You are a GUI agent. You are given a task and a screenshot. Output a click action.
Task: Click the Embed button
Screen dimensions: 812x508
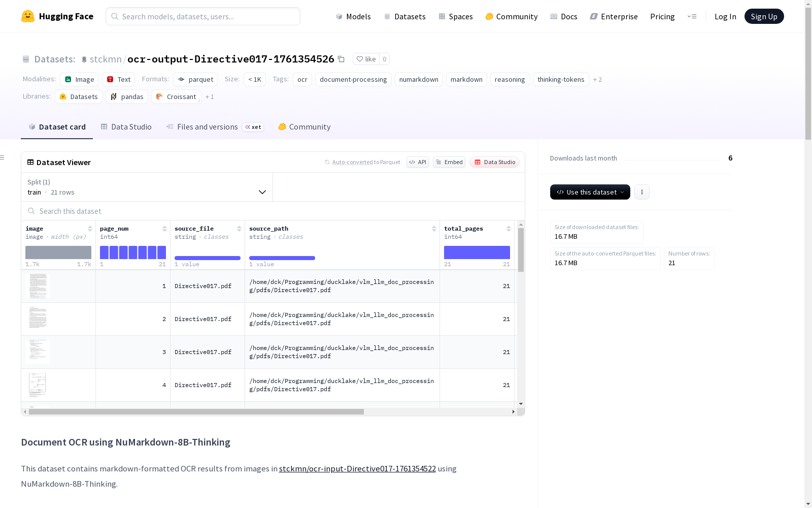449,162
